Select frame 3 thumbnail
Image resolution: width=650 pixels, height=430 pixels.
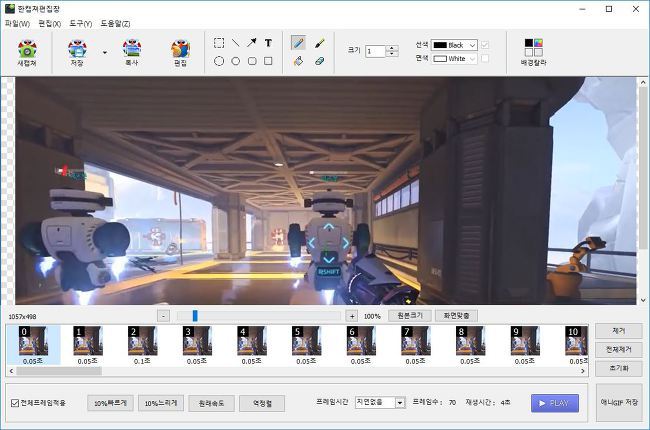point(197,341)
